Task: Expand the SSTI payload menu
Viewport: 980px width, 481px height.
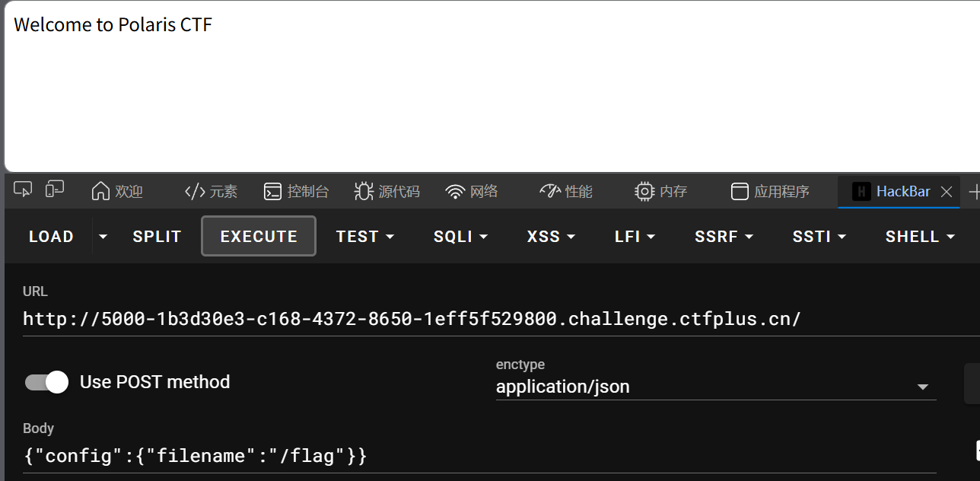Action: coord(819,237)
